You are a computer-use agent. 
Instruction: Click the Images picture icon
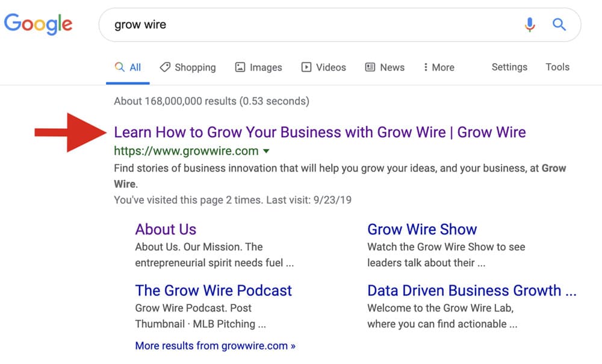[x=240, y=67]
